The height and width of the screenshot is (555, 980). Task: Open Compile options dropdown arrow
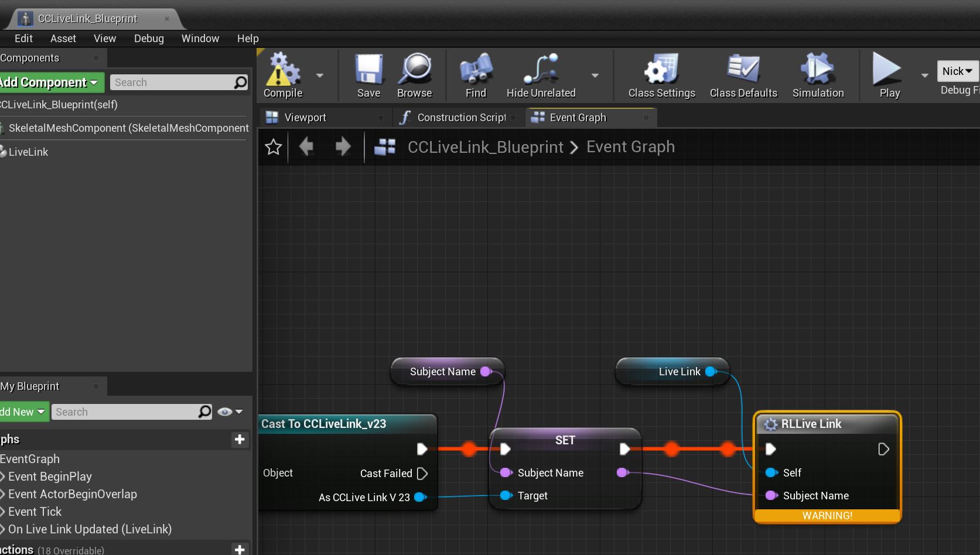coord(320,76)
